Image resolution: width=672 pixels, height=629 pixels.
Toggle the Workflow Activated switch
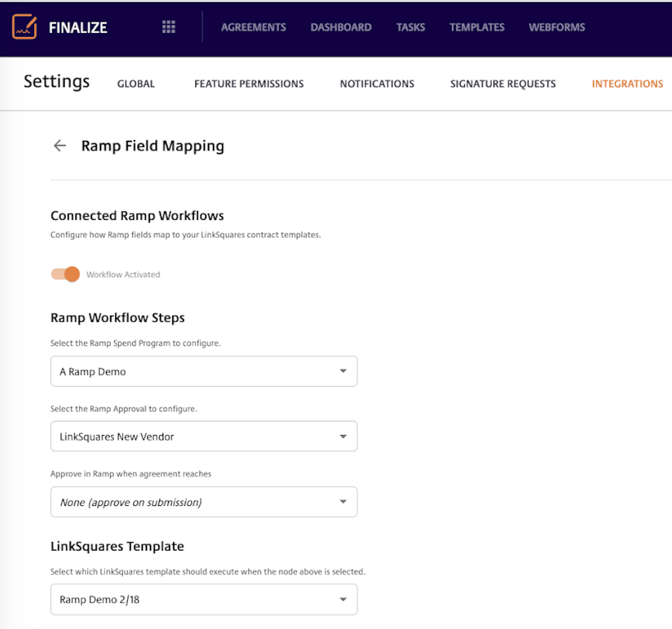pyautogui.click(x=66, y=274)
